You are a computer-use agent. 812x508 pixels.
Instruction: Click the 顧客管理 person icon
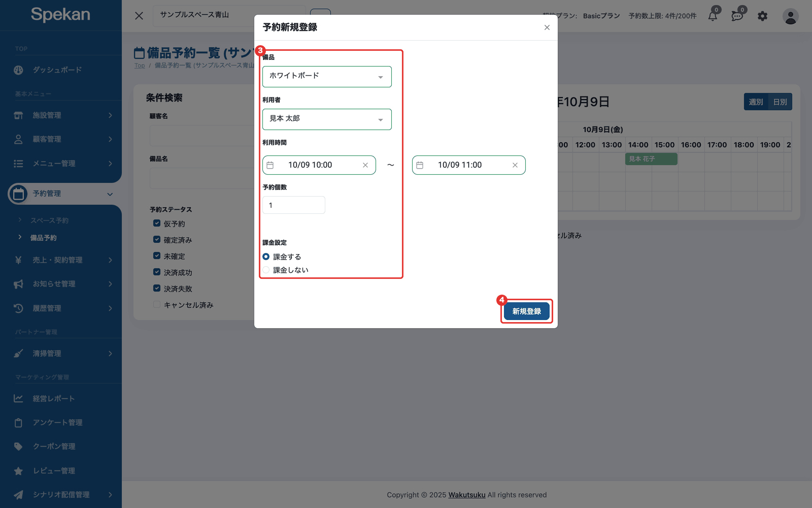click(x=18, y=139)
